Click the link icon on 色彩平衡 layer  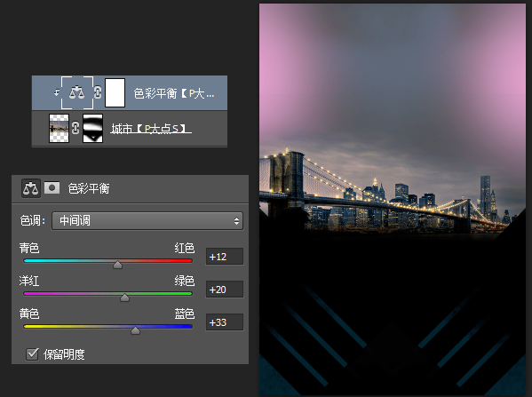point(98,92)
